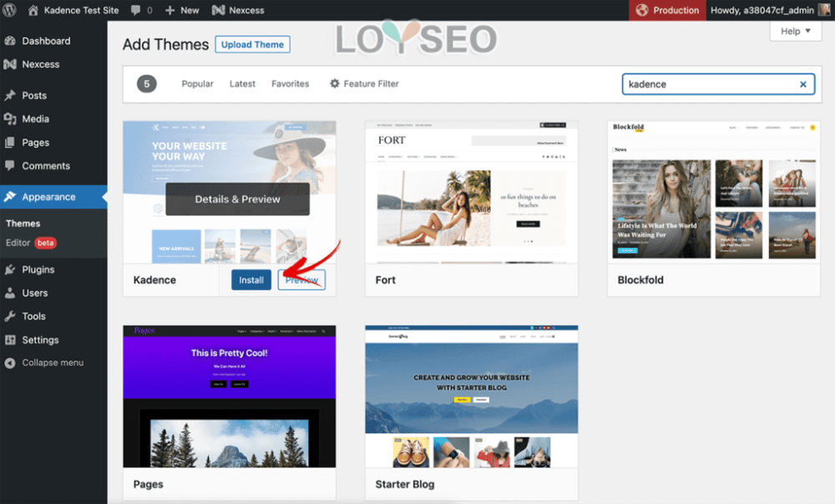This screenshot has height=504, width=835.
Task: Click the Pages theme name label
Action: click(x=148, y=484)
